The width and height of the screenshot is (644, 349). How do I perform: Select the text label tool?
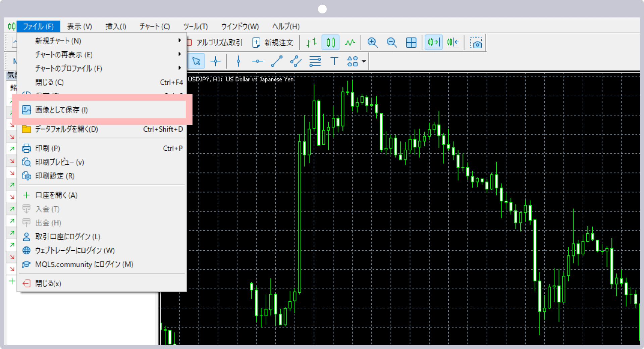(334, 61)
